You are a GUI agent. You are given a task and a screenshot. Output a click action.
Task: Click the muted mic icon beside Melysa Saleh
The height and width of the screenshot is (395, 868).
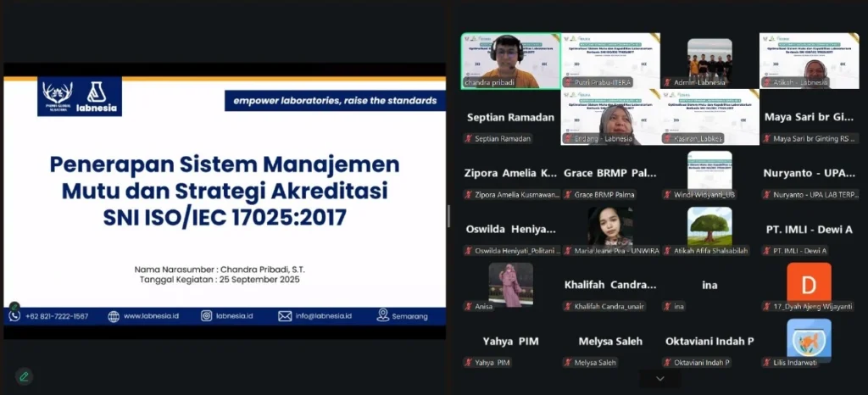[x=567, y=363]
